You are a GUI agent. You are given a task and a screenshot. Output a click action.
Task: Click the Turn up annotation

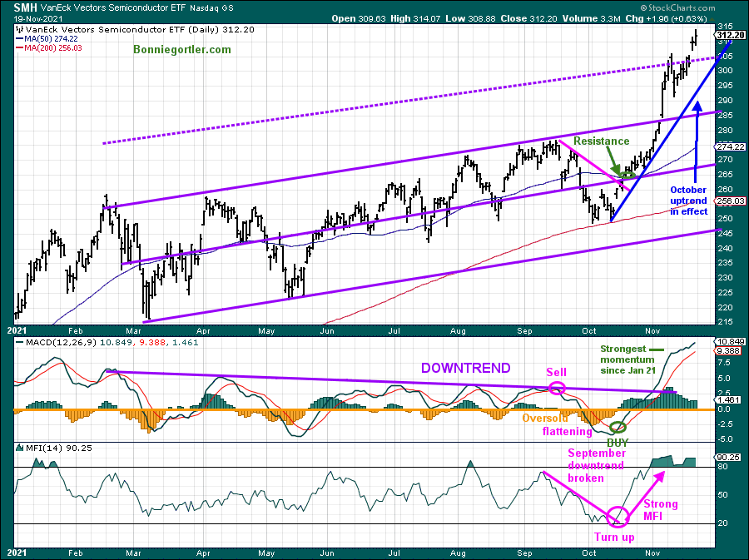tap(614, 537)
